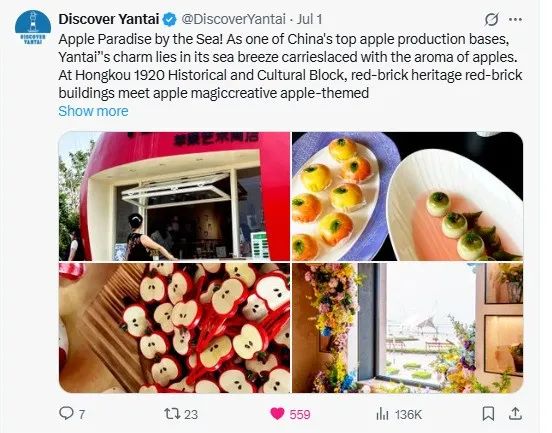View post analytics bar chart icon

coord(382,414)
